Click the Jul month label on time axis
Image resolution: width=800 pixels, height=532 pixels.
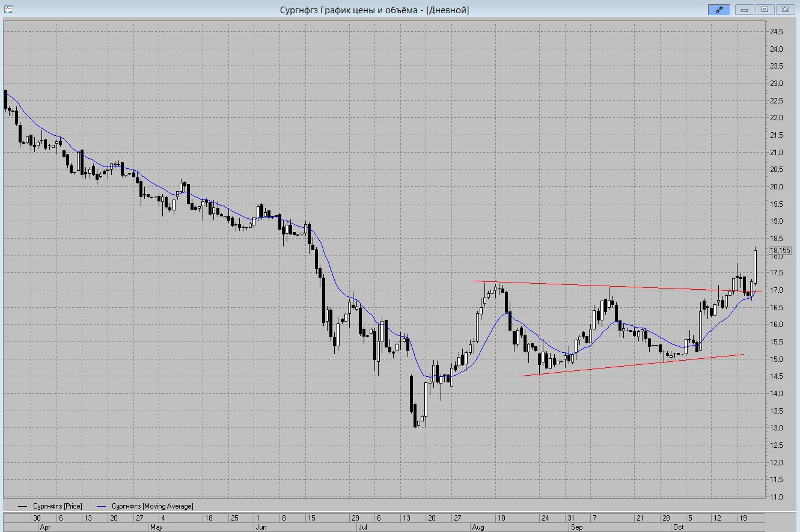coord(362,527)
